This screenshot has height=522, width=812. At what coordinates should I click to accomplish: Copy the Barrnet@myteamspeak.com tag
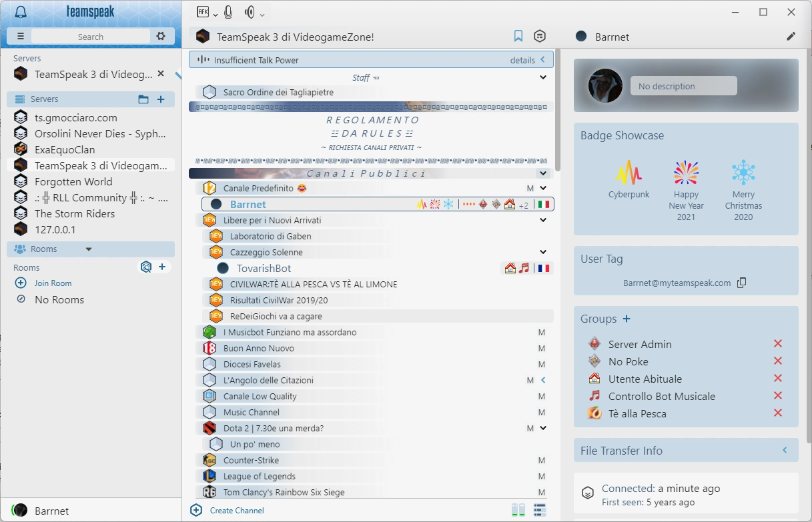741,283
